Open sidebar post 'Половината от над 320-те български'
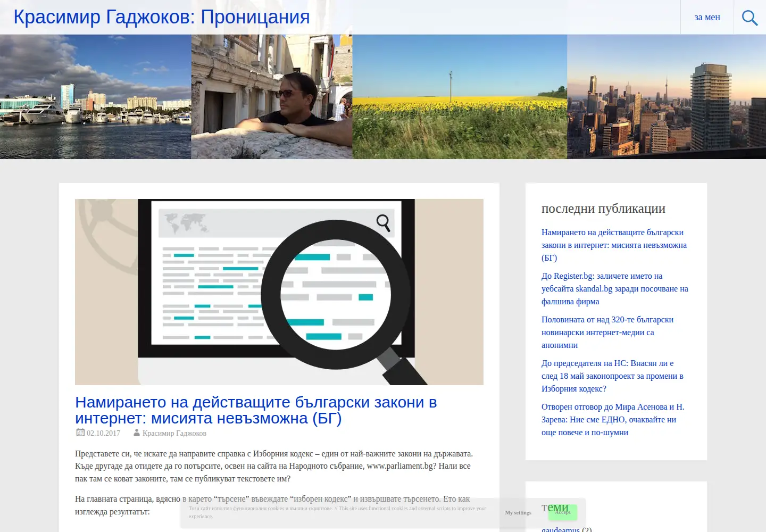This screenshot has height=532, width=766. pos(607,332)
